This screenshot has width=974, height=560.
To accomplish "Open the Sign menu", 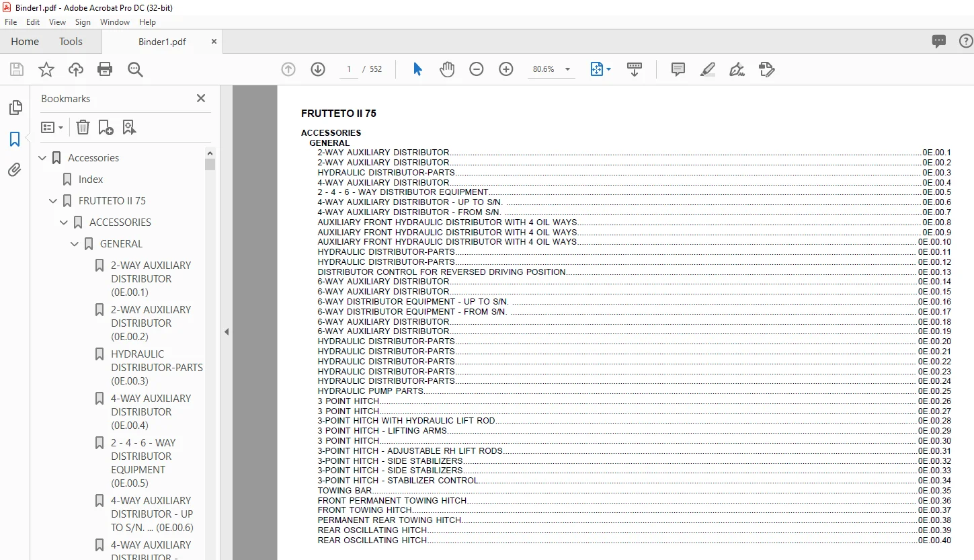I will 83,22.
